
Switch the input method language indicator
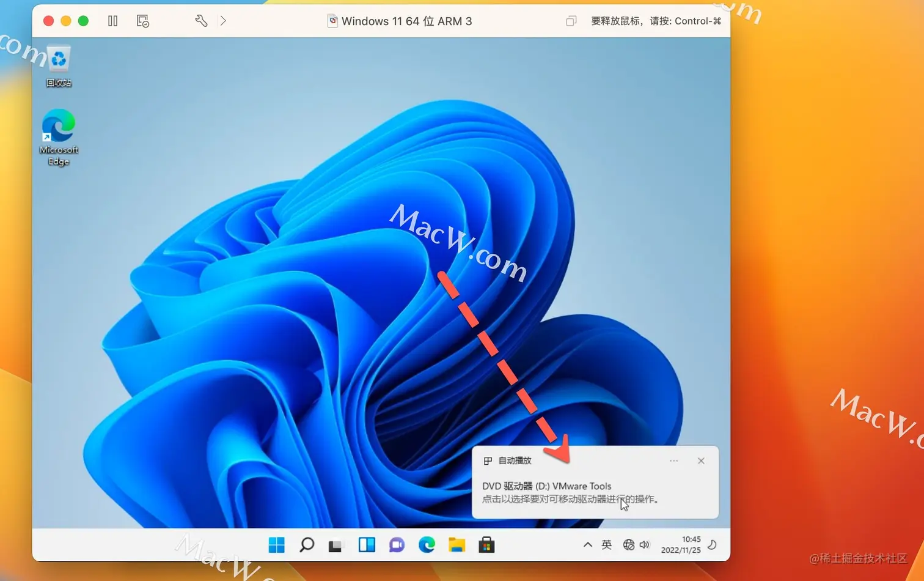click(606, 544)
